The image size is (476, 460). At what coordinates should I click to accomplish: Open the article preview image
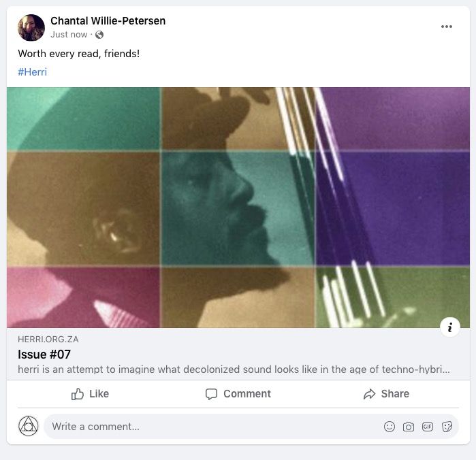point(238,207)
